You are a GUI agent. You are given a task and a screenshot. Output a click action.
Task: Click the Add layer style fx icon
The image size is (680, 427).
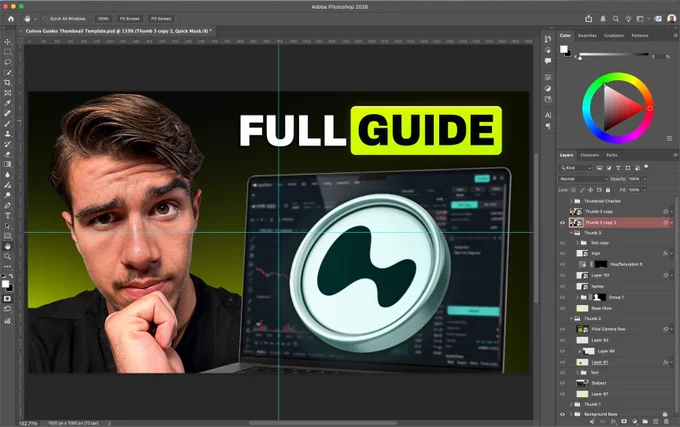click(x=613, y=421)
